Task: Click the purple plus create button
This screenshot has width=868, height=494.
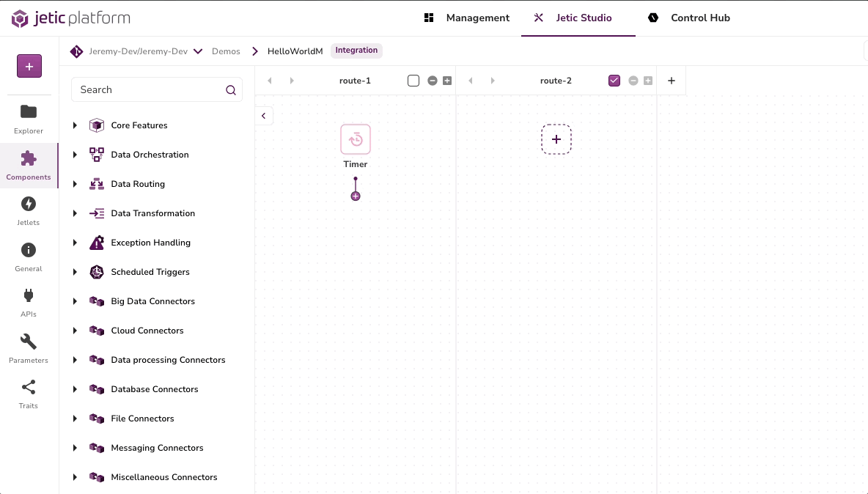Action: point(29,67)
